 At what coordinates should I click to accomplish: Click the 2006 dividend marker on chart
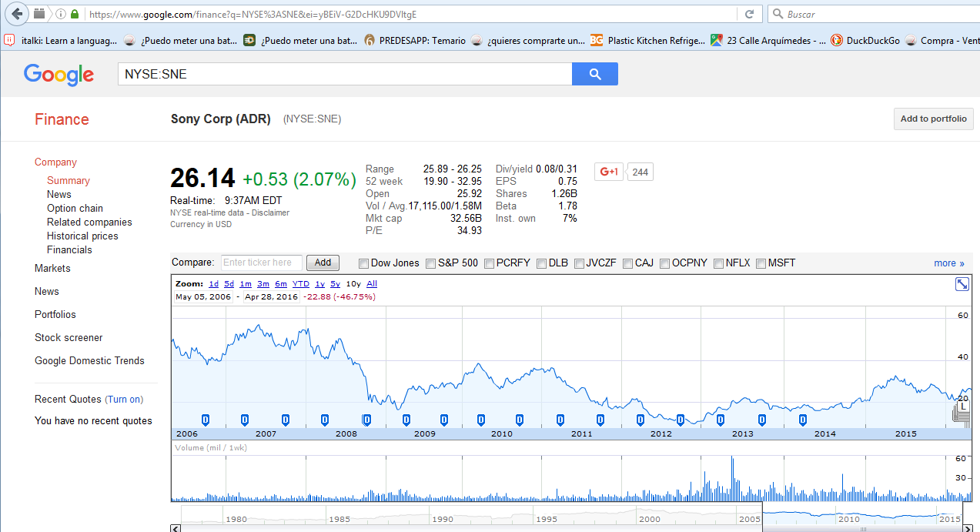(205, 420)
